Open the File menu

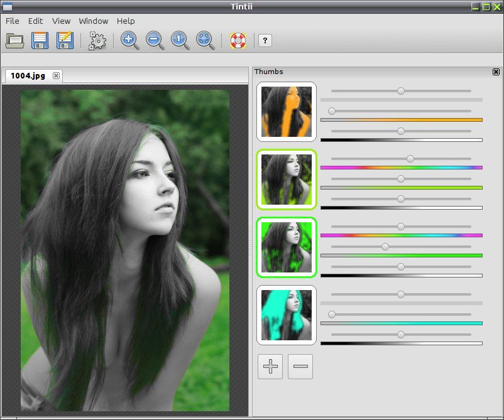13,21
